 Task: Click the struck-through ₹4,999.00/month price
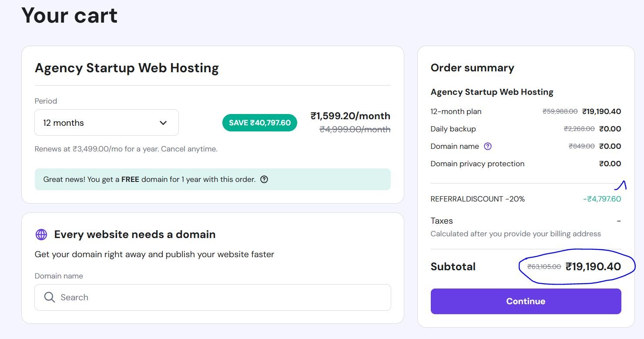355,129
